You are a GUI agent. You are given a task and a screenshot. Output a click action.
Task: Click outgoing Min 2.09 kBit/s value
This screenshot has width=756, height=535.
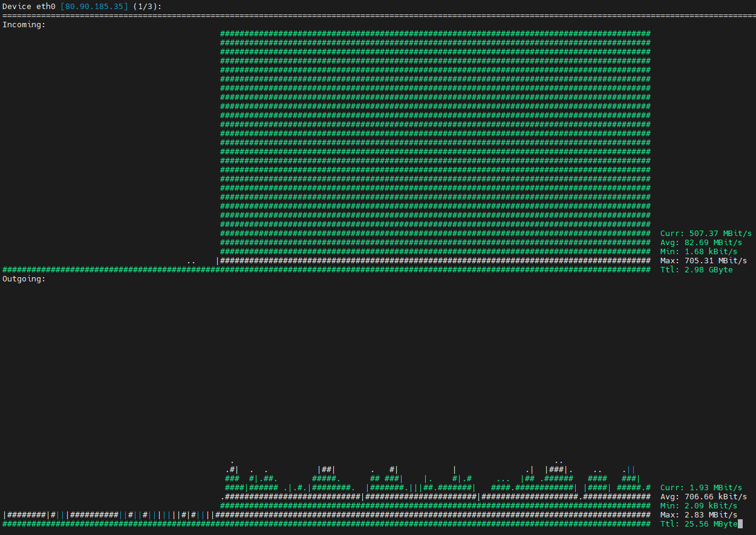[699, 506]
